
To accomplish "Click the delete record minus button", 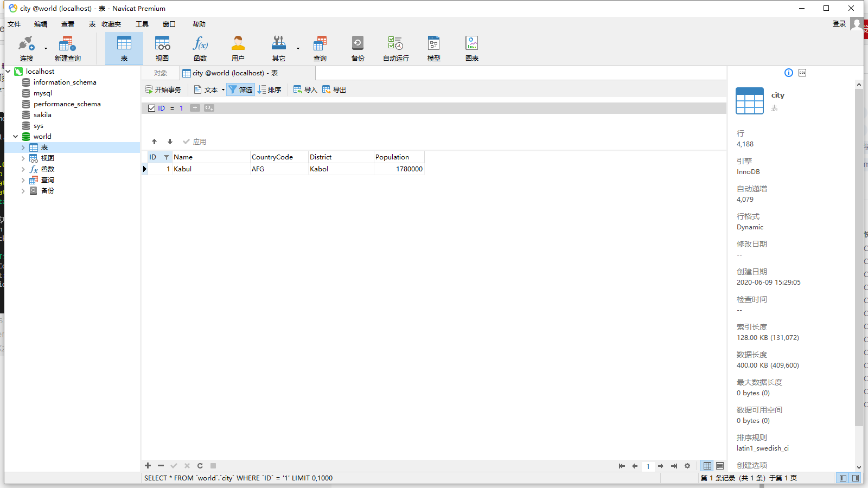I will pos(161,466).
